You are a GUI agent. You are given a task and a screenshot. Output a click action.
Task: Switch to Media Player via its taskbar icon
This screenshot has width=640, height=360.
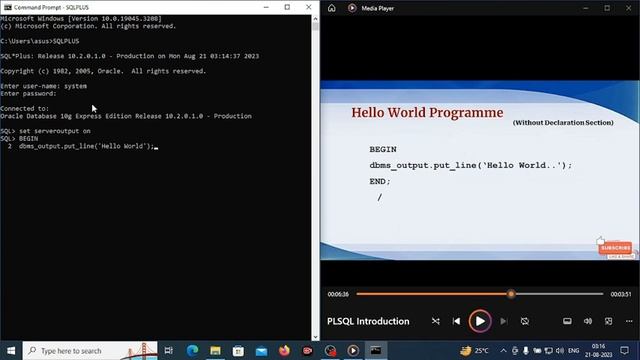point(353,351)
